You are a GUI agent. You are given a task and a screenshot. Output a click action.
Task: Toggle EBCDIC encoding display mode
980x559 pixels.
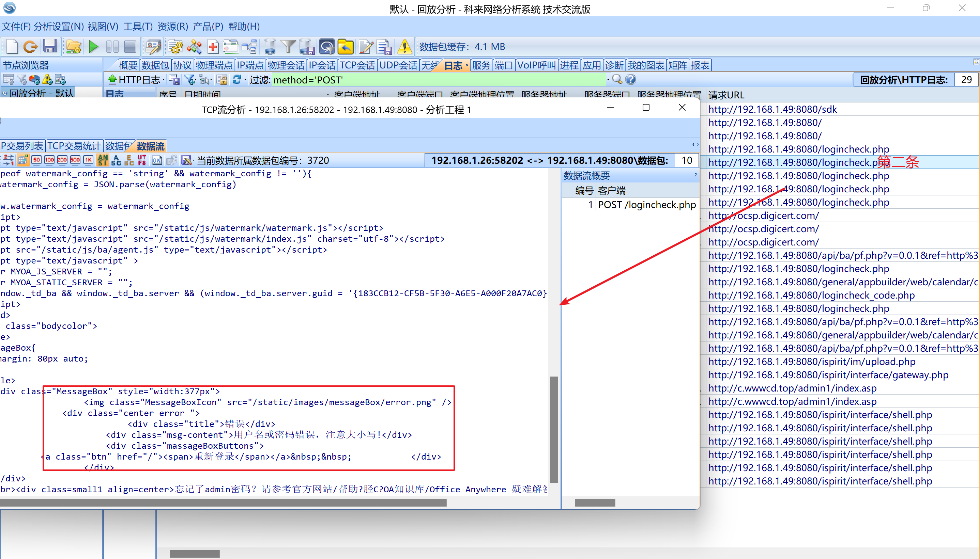(129, 160)
